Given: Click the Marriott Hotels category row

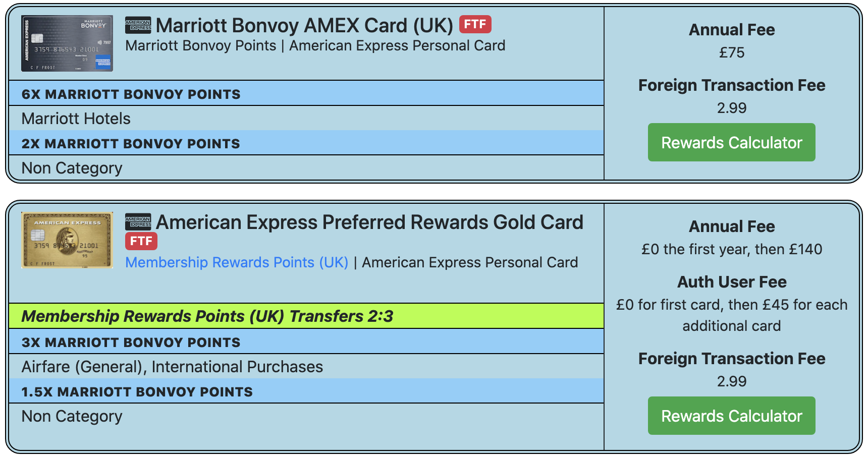Looking at the screenshot, I should (x=306, y=119).
